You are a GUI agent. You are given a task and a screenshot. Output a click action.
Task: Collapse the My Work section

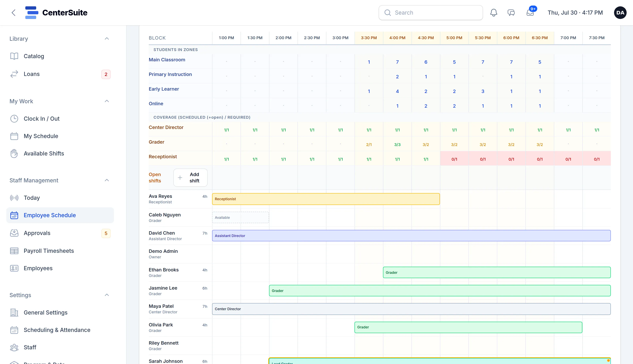107,101
